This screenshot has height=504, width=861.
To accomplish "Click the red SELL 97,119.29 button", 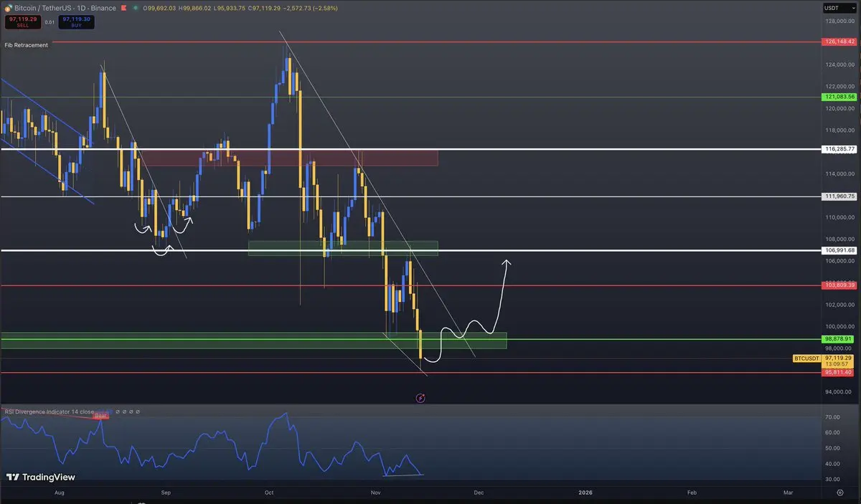I will (x=22, y=22).
